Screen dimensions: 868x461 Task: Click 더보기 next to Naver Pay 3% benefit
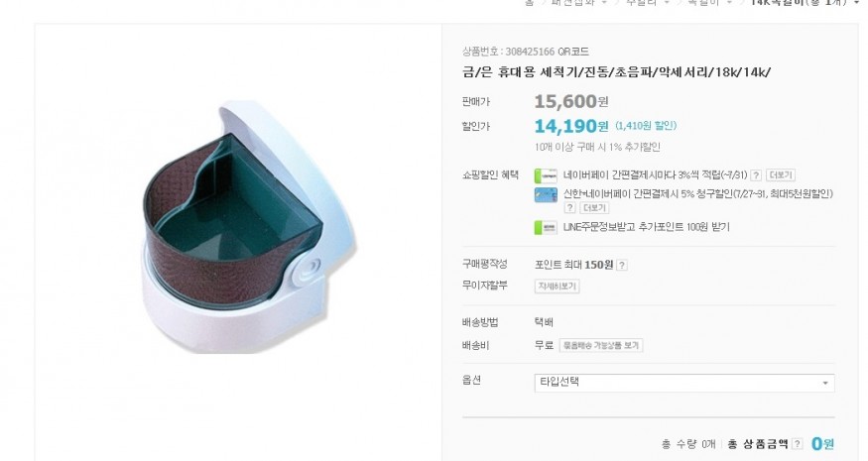(x=781, y=175)
